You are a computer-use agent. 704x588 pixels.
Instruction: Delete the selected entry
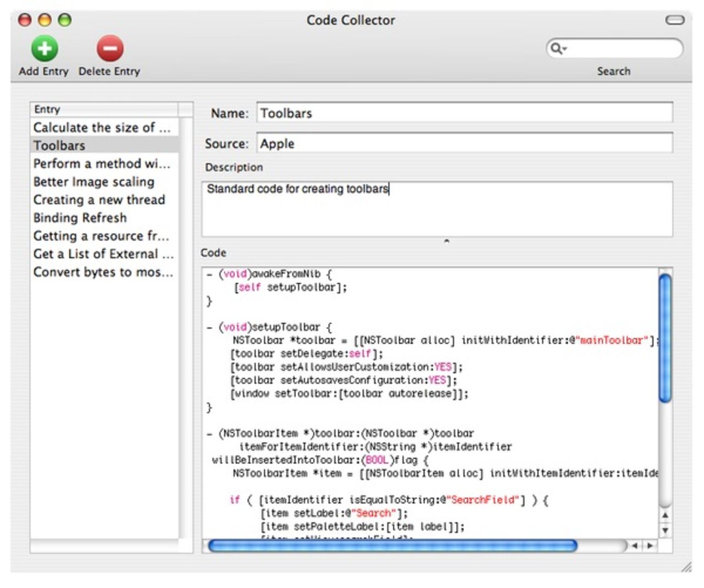(109, 48)
